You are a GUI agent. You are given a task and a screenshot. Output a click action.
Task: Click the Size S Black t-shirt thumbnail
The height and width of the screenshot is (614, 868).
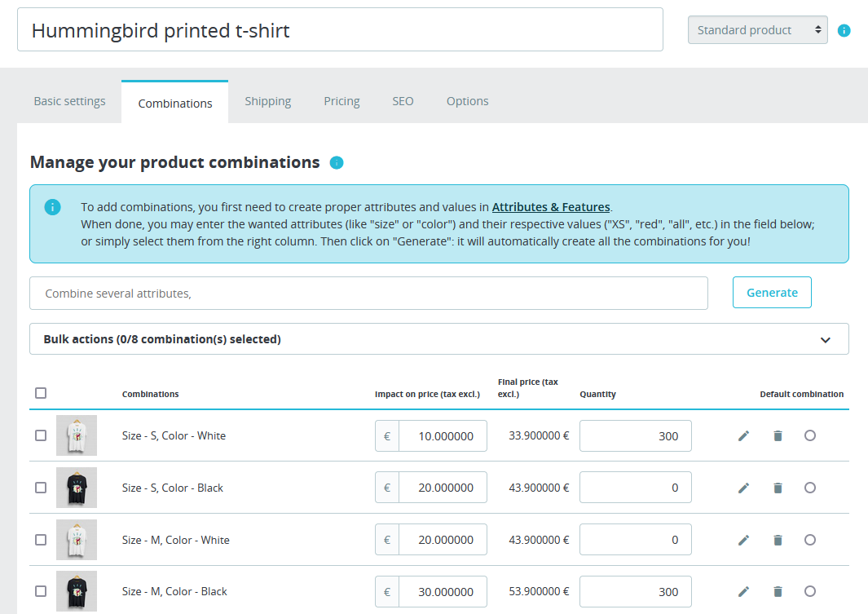77,488
